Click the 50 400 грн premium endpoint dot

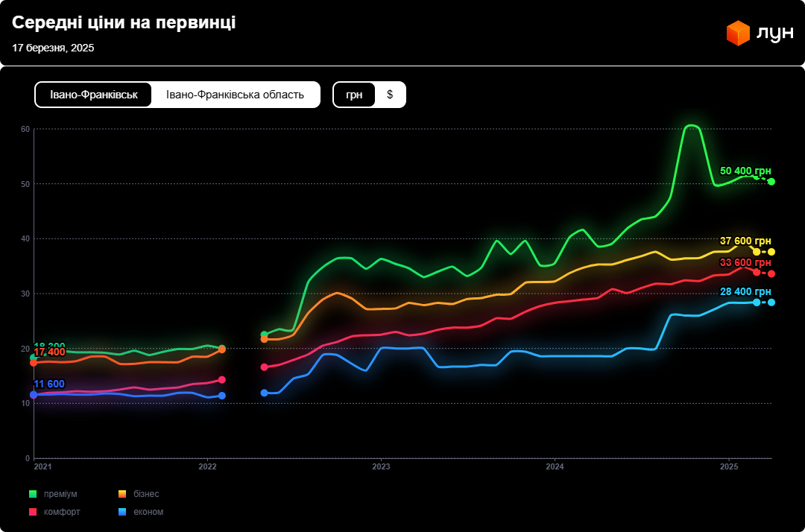click(771, 182)
